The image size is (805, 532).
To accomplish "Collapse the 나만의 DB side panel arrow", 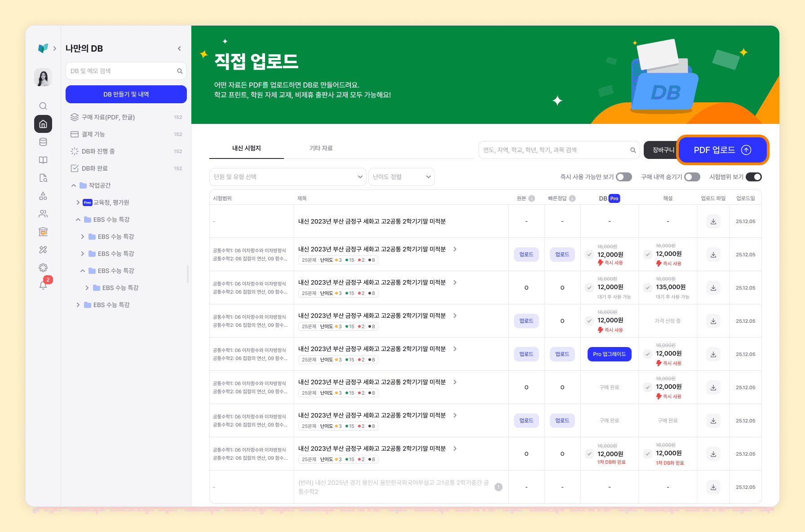I will [x=179, y=48].
